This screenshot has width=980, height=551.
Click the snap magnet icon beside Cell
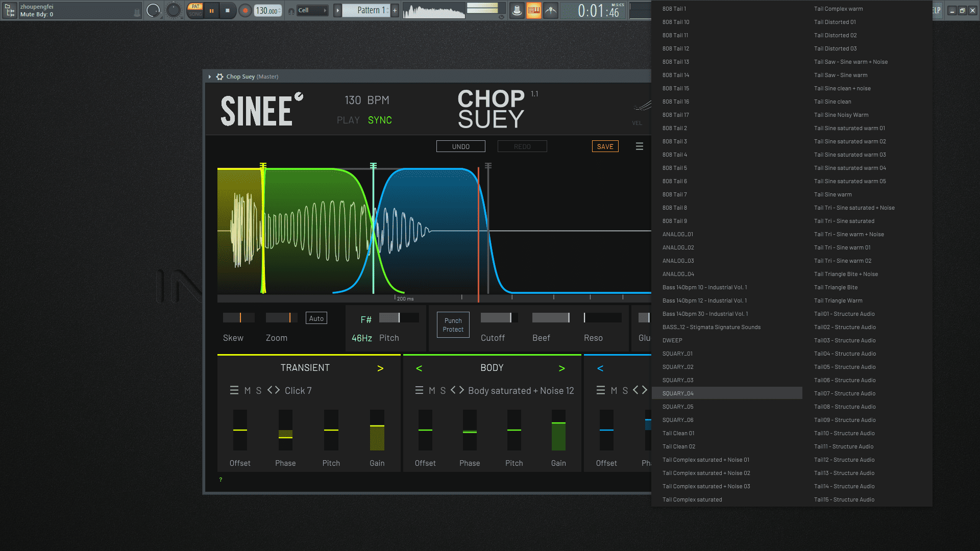[291, 11]
